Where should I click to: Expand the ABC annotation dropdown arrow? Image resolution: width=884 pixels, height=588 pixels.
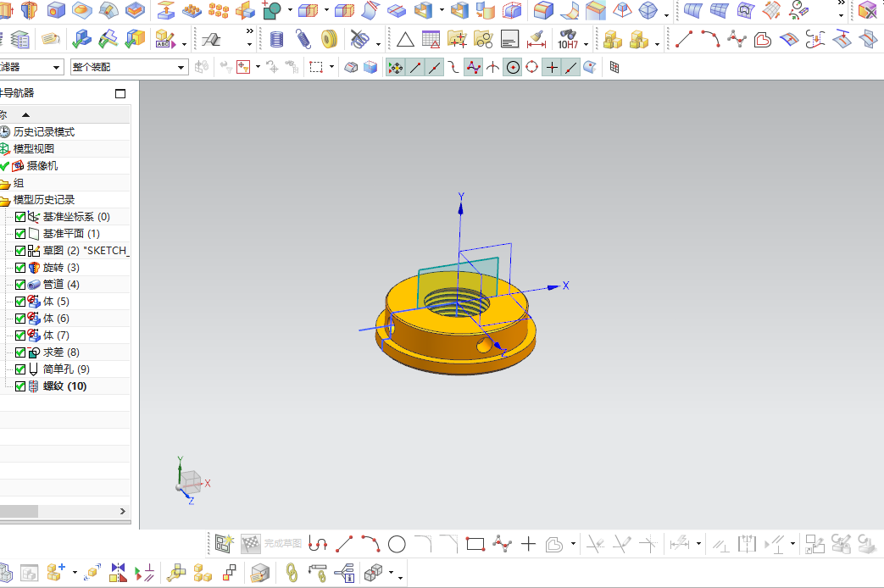click(x=184, y=44)
